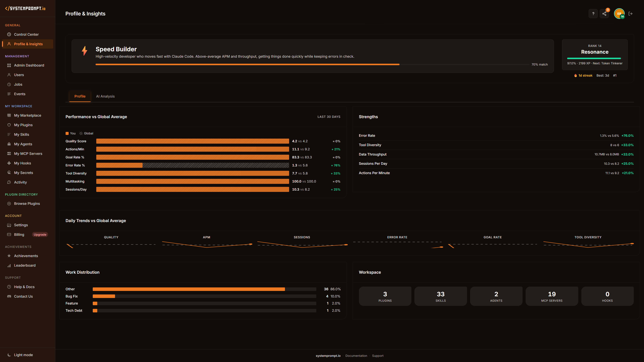Toggle the You legend in Performance chart
Image resolution: width=644 pixels, height=362 pixels.
tap(70, 133)
